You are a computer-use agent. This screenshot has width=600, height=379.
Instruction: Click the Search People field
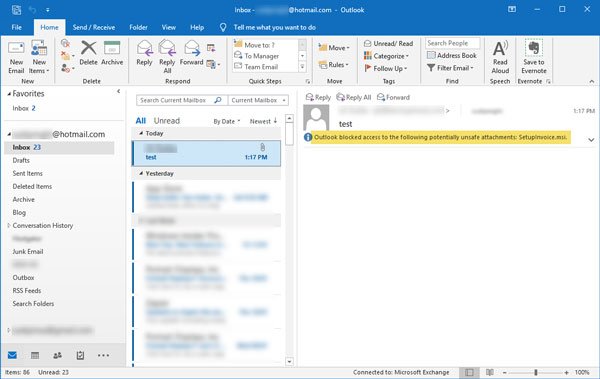453,43
